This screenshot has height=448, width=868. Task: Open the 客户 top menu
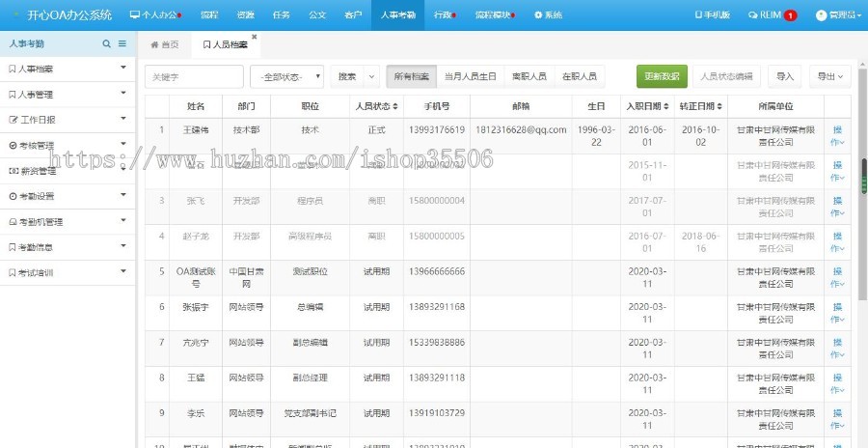point(353,15)
